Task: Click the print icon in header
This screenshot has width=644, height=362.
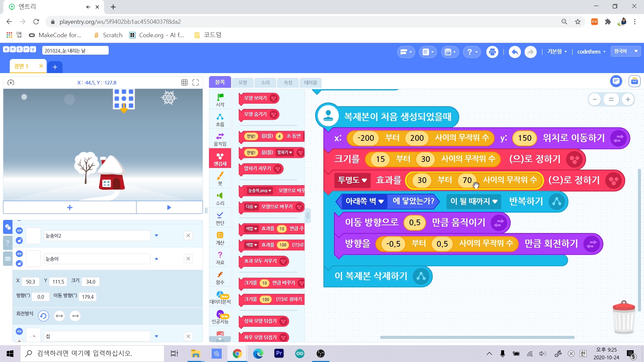Action: click(492, 52)
